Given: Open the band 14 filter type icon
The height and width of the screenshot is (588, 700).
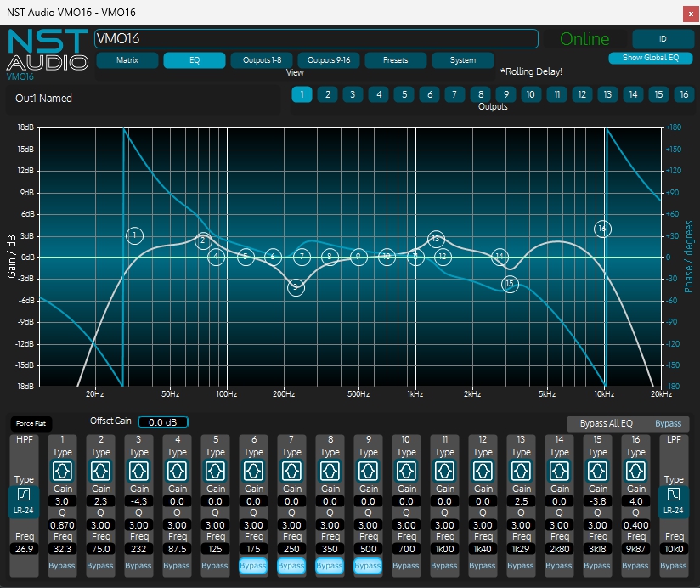Looking at the screenshot, I should click(559, 471).
